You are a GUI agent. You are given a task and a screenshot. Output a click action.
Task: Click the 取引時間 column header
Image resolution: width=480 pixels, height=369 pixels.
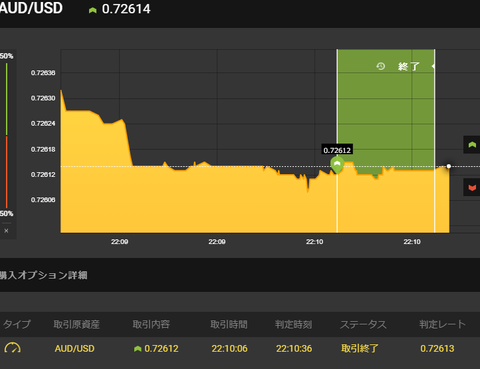tap(229, 324)
